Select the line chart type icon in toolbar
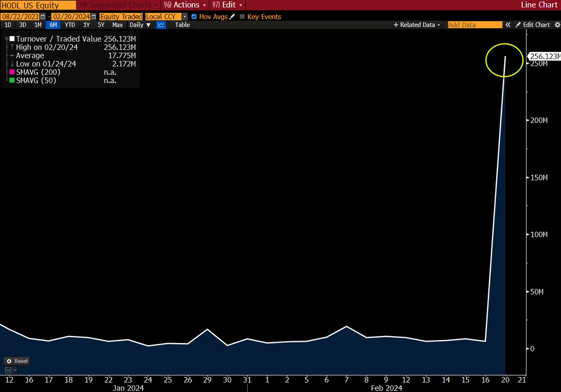Viewport: 561px width, 392px height. coord(161,25)
